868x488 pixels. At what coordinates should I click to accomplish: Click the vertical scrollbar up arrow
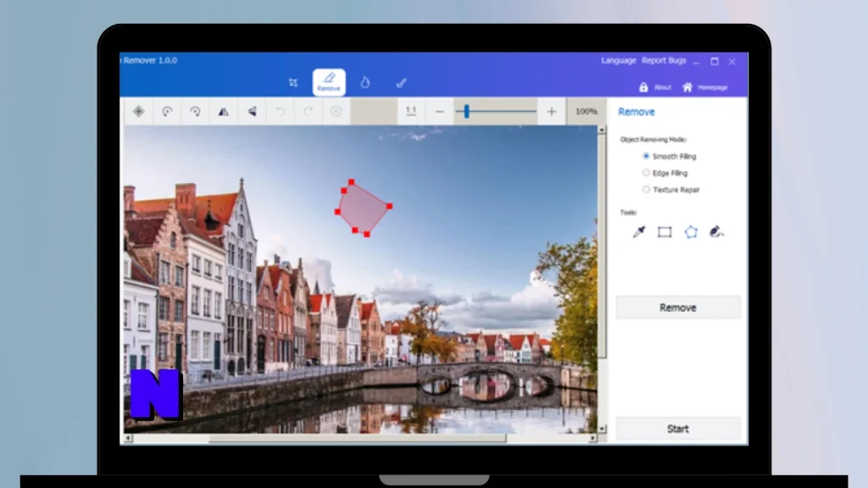coord(602,130)
